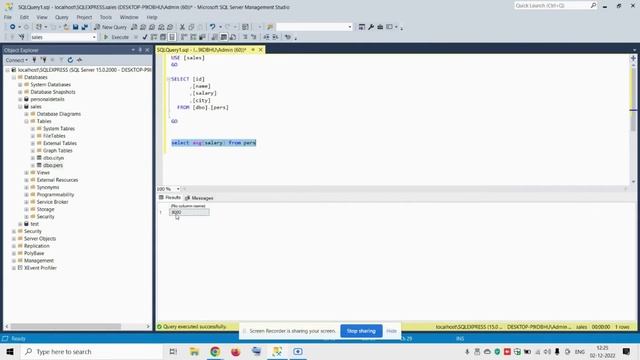Click the Undo arrow icon
Image resolution: width=640 pixels, height=360 pixels.
212,27
